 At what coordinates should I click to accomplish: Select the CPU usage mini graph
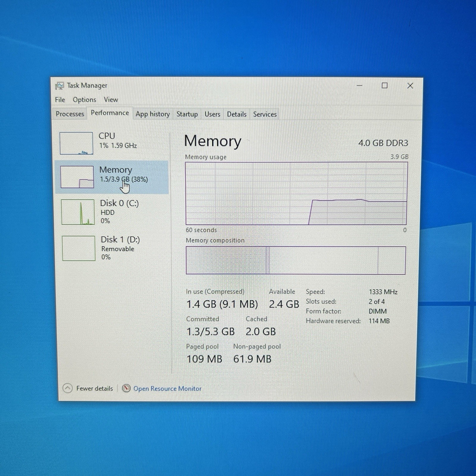click(76, 143)
